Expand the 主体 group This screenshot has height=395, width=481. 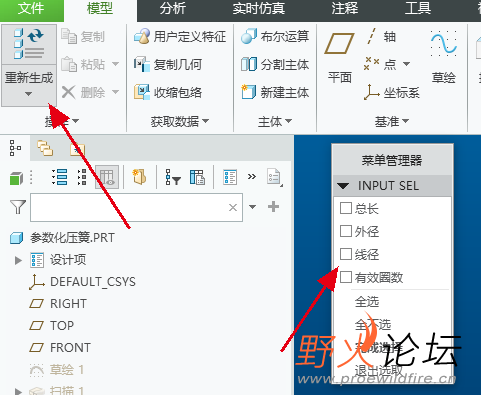tap(275, 121)
